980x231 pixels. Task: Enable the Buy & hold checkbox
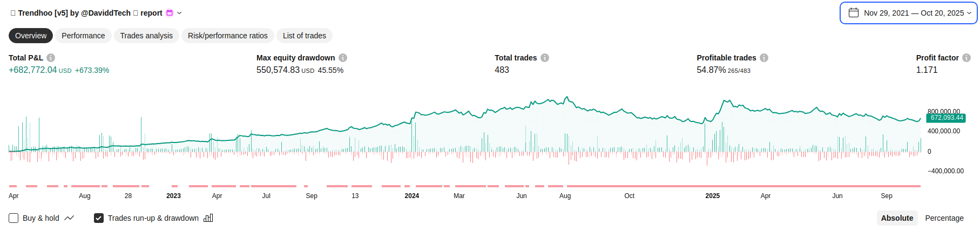(x=13, y=218)
